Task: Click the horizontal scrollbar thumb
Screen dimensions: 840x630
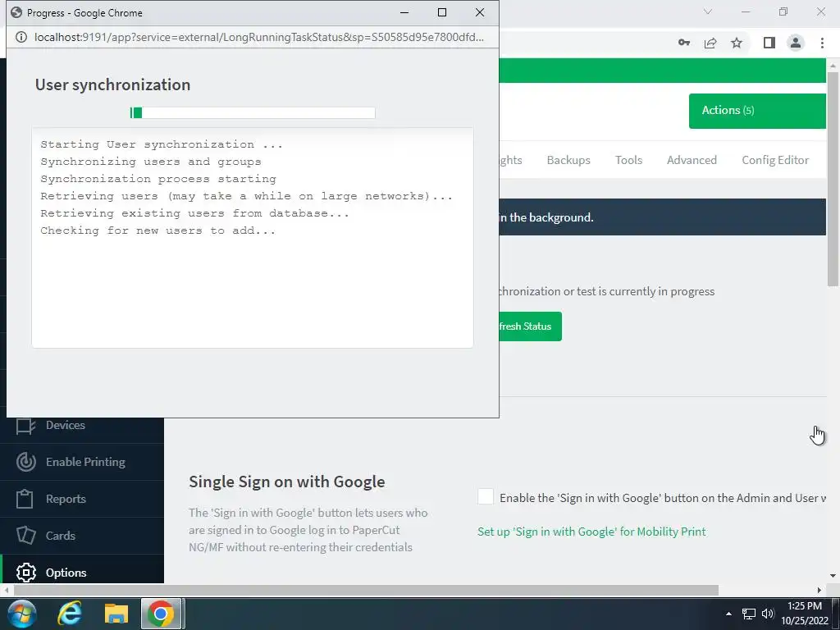Action: coord(365,590)
